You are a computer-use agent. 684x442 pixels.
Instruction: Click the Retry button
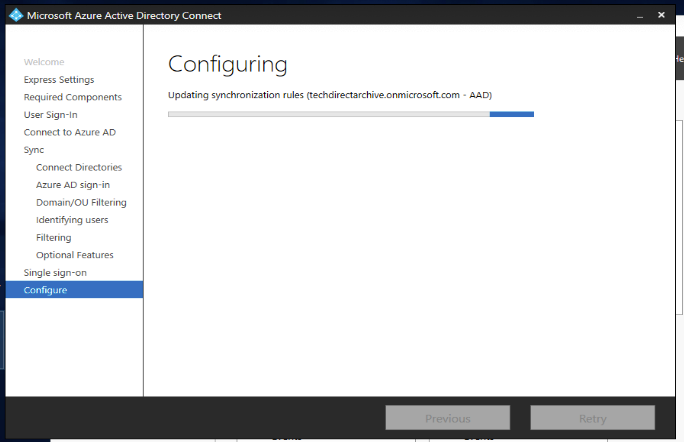[592, 418]
